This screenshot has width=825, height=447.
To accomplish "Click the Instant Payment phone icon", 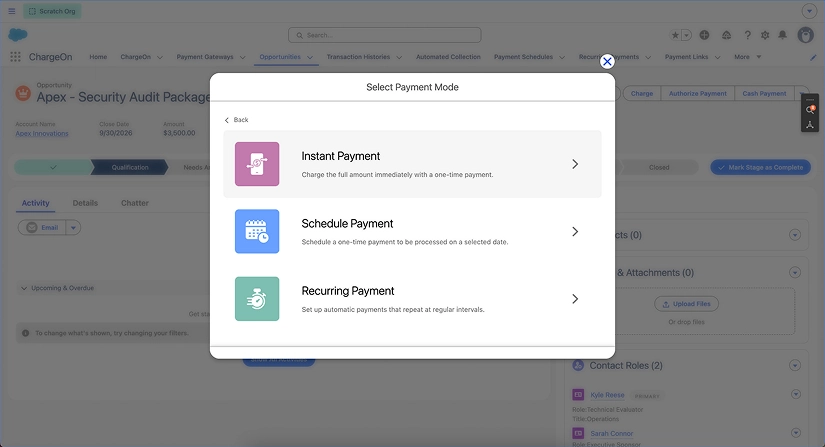I will tap(257, 164).
